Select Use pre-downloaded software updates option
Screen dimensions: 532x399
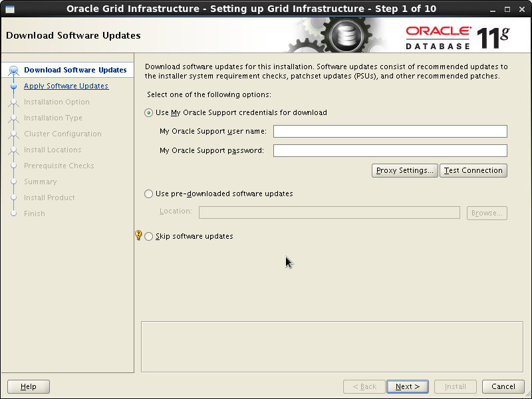pos(148,194)
